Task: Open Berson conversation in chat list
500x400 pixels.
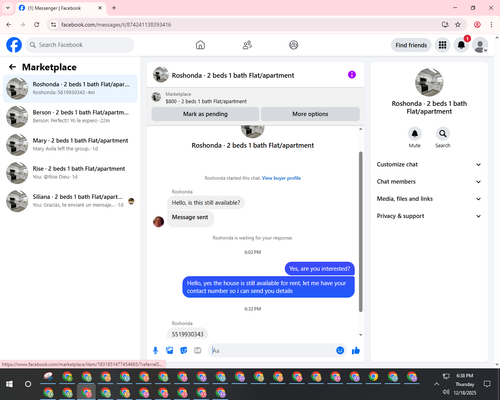Action: tap(70, 116)
